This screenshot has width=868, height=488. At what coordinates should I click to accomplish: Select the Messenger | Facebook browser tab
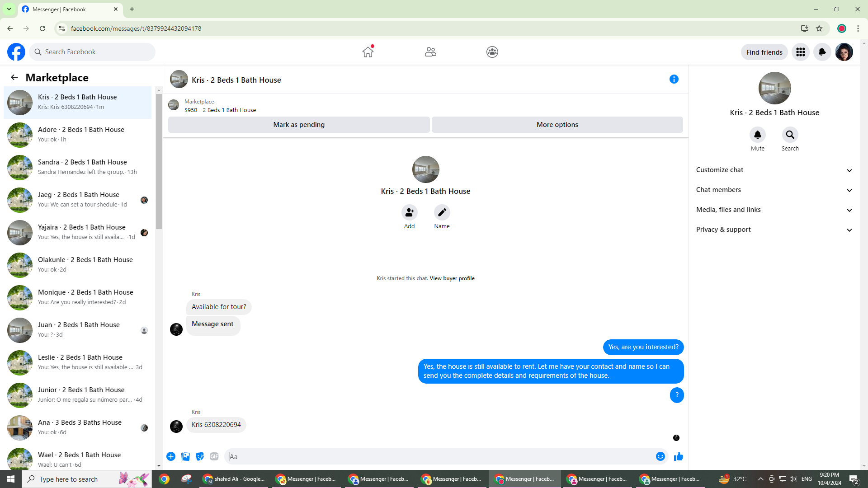[x=70, y=9]
